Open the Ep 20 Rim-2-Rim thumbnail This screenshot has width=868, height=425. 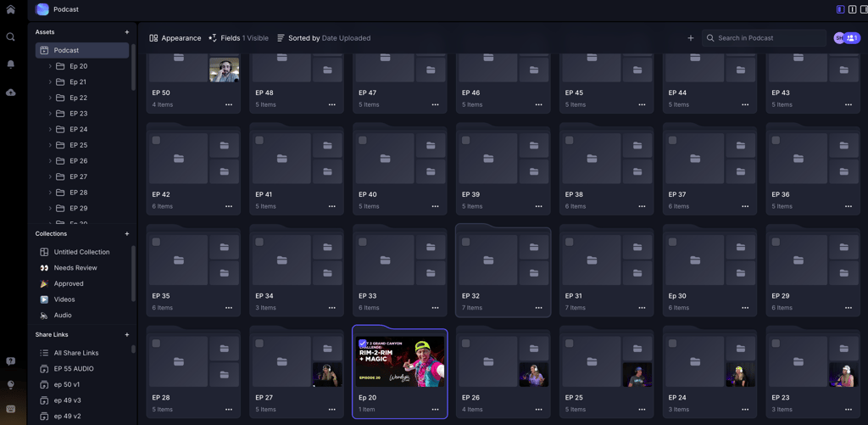[400, 361]
